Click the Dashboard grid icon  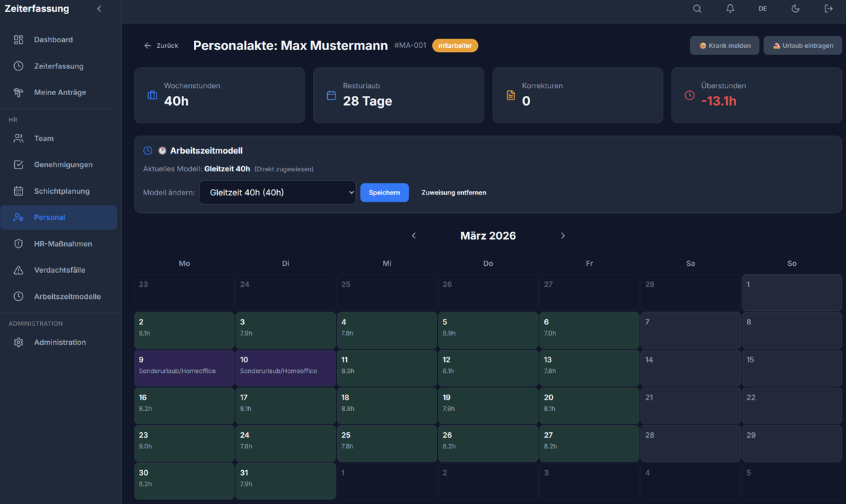click(18, 39)
